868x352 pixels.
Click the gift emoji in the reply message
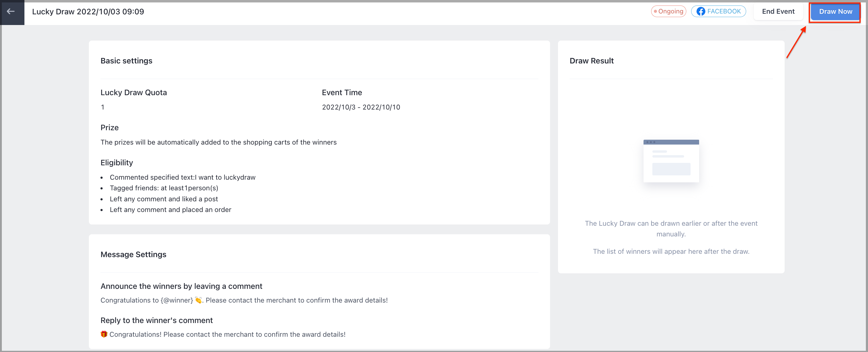pos(104,334)
